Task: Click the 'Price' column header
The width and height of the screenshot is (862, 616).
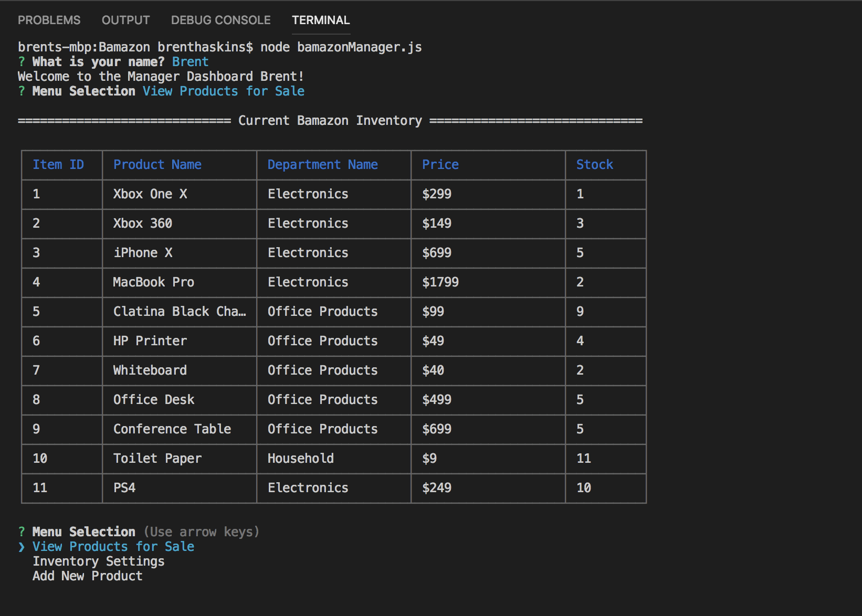Action: pyautogui.click(x=488, y=165)
